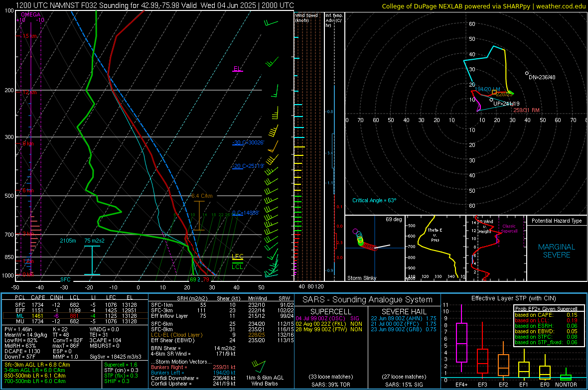
Task: Select the SFC parcel row
Action: pyautogui.click(x=75, y=305)
